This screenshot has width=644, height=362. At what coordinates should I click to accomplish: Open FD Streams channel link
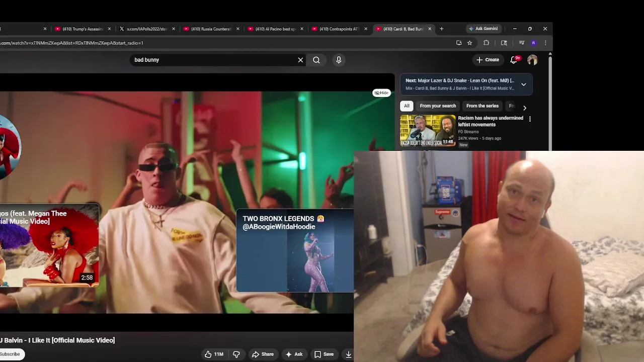468,132
